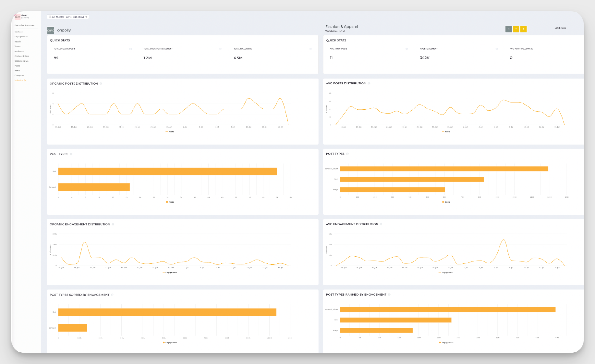Click the 6.5M total followers value
The height and width of the screenshot is (364, 595).
pyautogui.click(x=238, y=58)
